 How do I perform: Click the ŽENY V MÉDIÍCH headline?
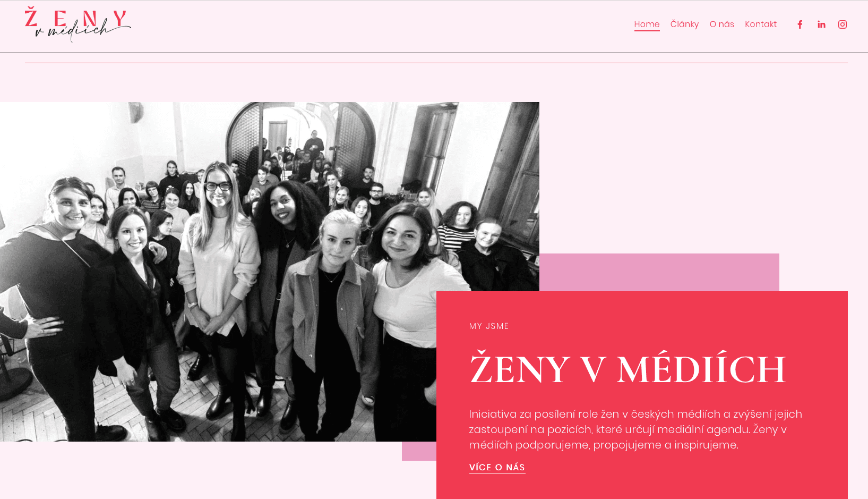coord(628,369)
